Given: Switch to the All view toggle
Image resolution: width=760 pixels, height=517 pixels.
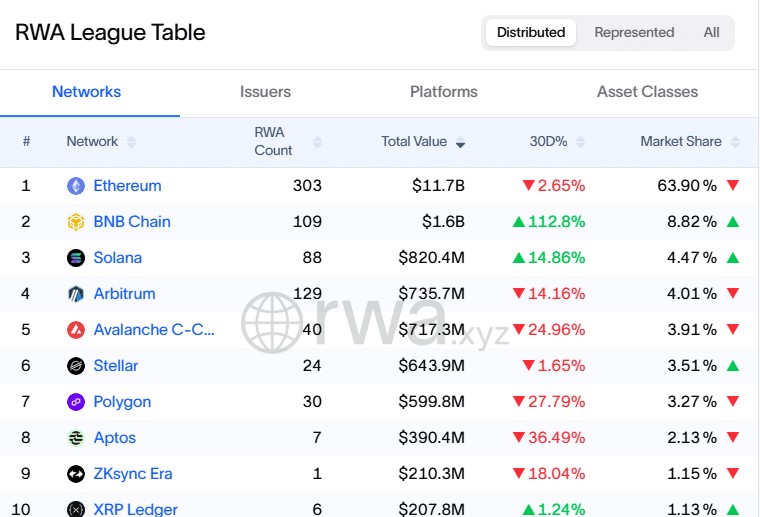Looking at the screenshot, I should (x=711, y=32).
